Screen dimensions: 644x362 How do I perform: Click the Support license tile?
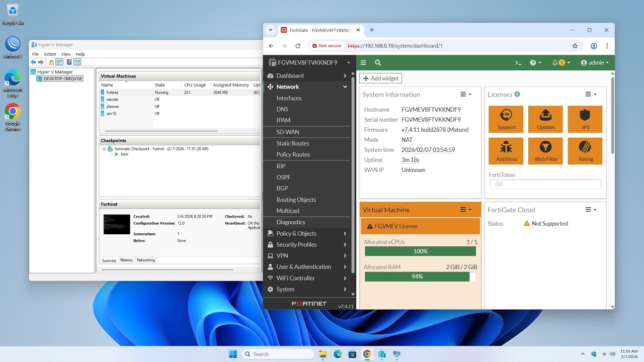pyautogui.click(x=506, y=119)
